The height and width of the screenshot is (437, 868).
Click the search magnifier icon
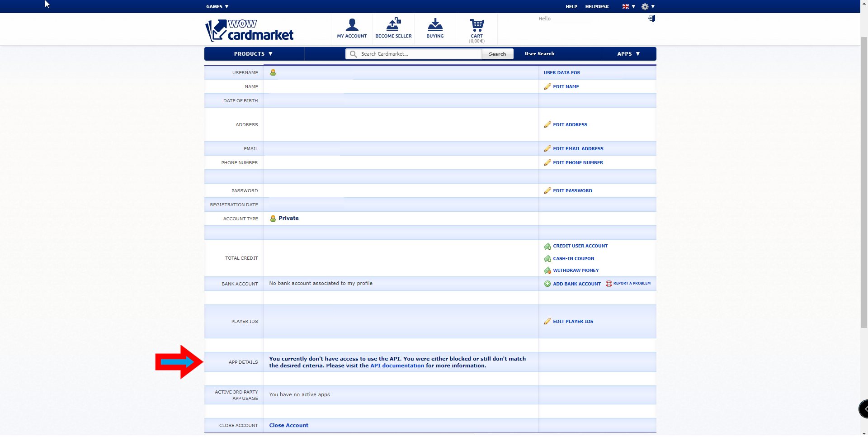(354, 54)
